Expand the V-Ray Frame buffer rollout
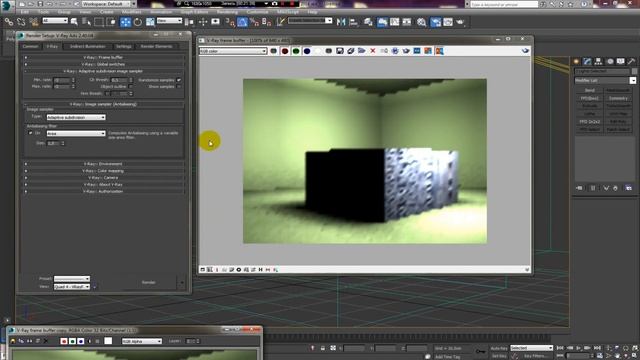Image resolution: width=640 pixels, height=360 pixels. (103, 58)
